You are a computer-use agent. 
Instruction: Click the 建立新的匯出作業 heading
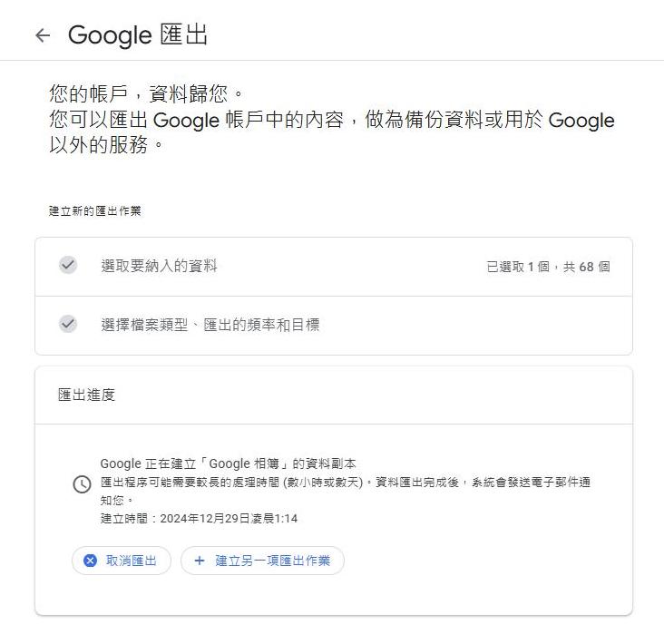tap(95, 210)
